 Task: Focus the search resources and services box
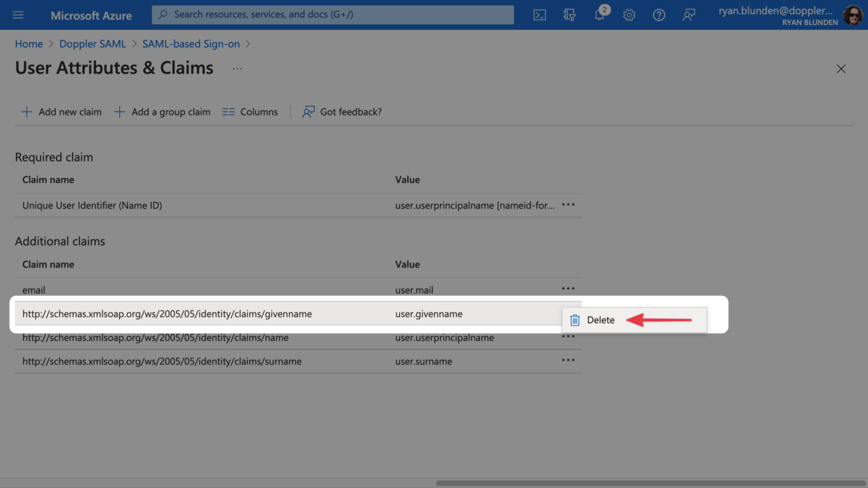(x=333, y=14)
